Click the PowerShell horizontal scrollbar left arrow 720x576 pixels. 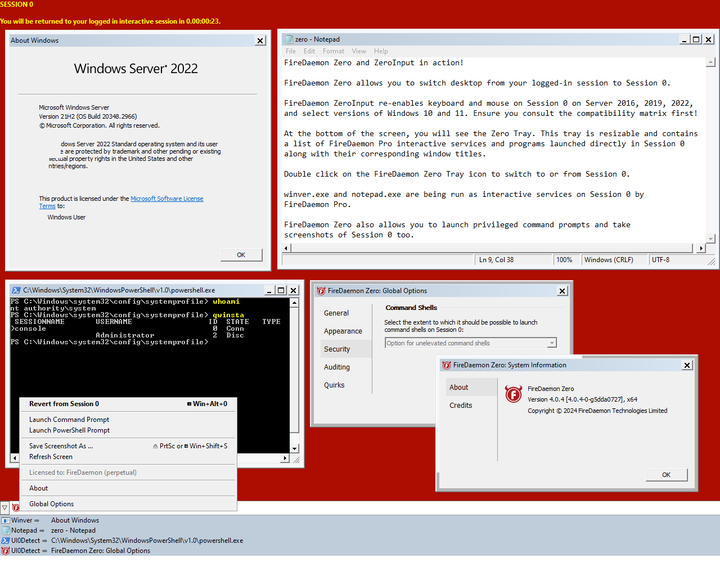[15, 458]
